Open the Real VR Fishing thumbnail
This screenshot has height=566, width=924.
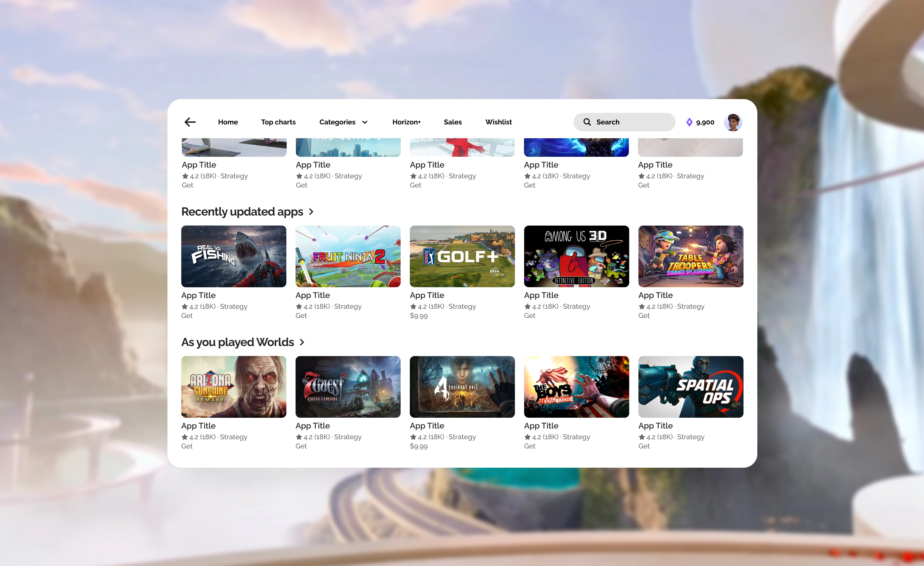234,256
